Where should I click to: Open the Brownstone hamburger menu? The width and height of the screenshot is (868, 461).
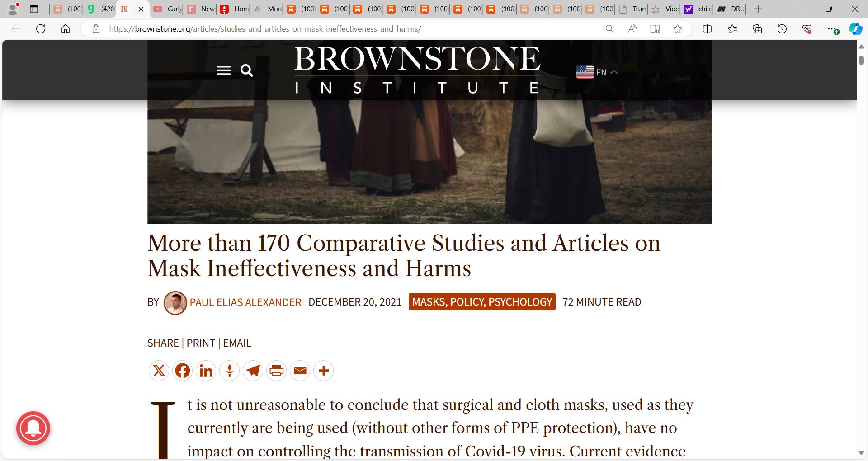(x=224, y=71)
